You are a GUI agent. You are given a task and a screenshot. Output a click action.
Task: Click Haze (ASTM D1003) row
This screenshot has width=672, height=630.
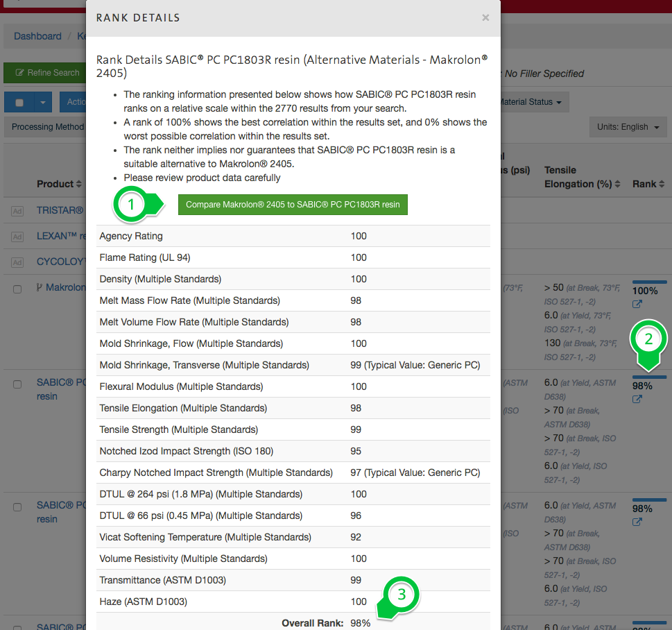click(293, 602)
